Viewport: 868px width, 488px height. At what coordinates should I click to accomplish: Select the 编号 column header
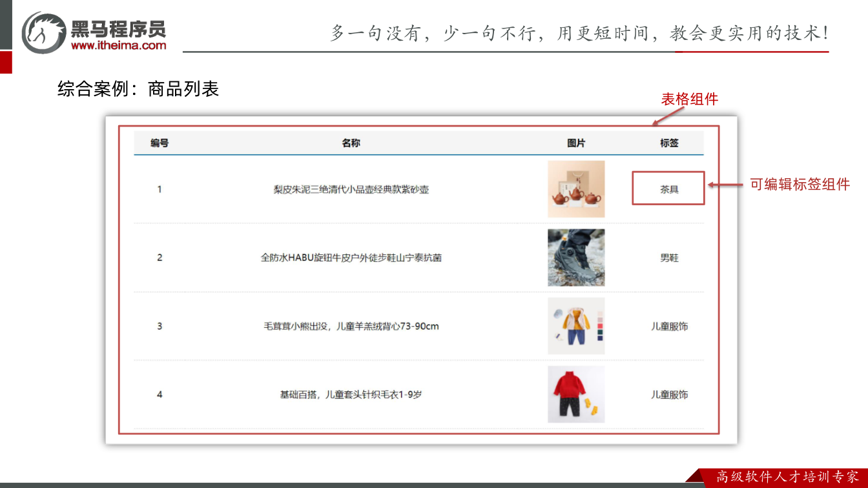click(x=160, y=143)
